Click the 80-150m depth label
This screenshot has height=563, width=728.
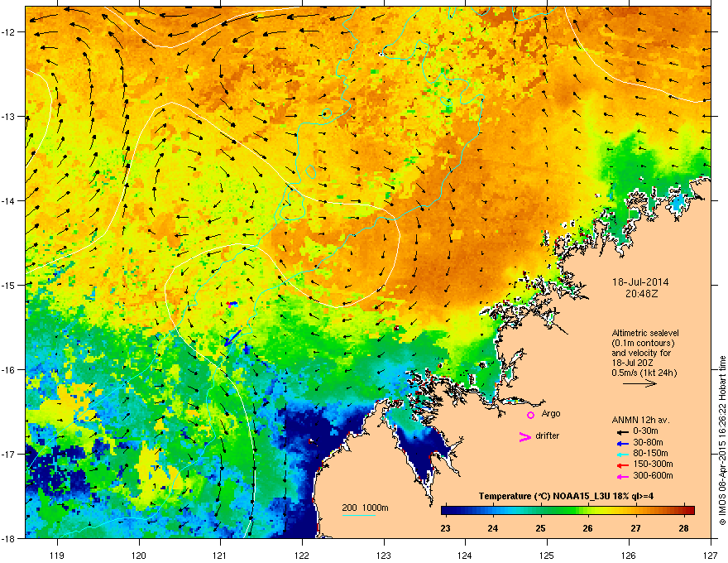[650, 453]
